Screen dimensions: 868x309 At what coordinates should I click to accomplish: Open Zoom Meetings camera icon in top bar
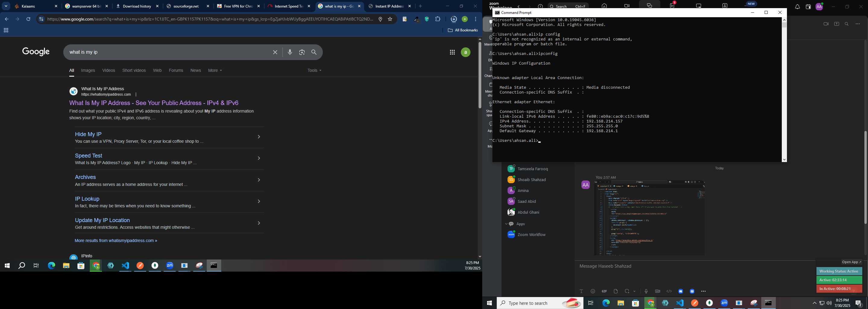point(627,6)
